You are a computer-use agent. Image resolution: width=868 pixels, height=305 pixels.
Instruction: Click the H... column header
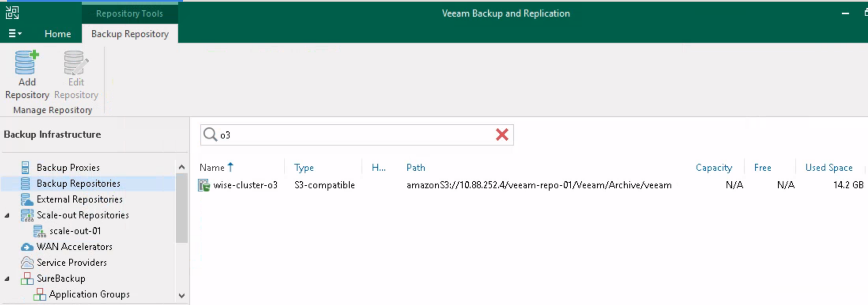coord(378,167)
